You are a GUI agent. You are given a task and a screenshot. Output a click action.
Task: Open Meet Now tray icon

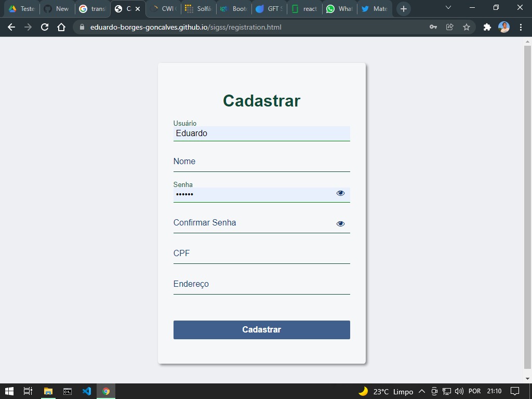coord(434,391)
